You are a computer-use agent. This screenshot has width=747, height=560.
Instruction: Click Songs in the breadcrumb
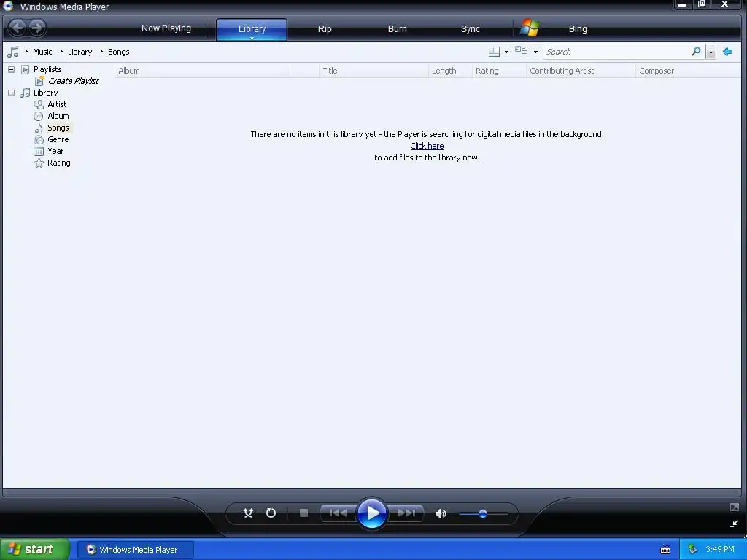[x=119, y=52]
